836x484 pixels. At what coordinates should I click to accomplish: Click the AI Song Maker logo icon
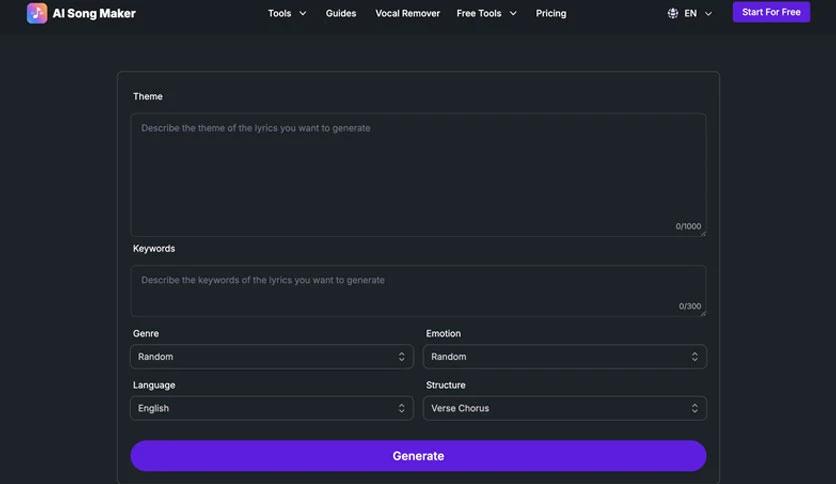tap(37, 13)
